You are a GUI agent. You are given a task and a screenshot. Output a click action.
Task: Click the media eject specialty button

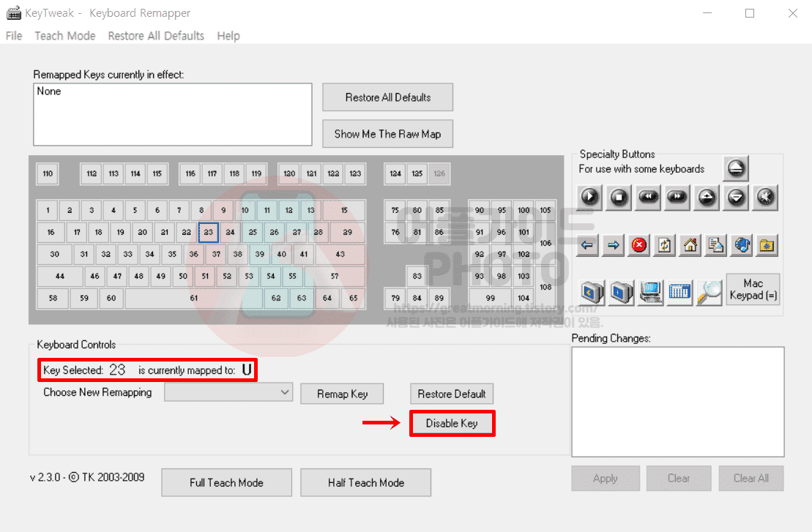(736, 168)
